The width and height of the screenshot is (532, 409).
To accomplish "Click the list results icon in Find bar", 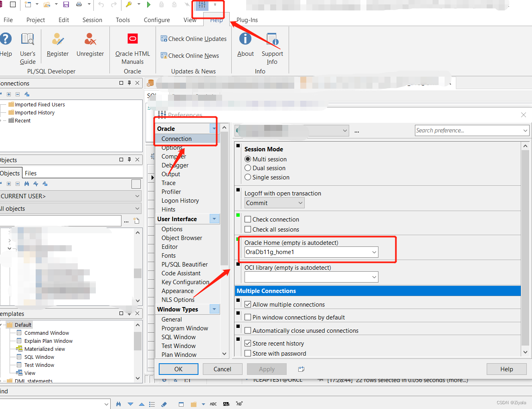I will point(152,404).
